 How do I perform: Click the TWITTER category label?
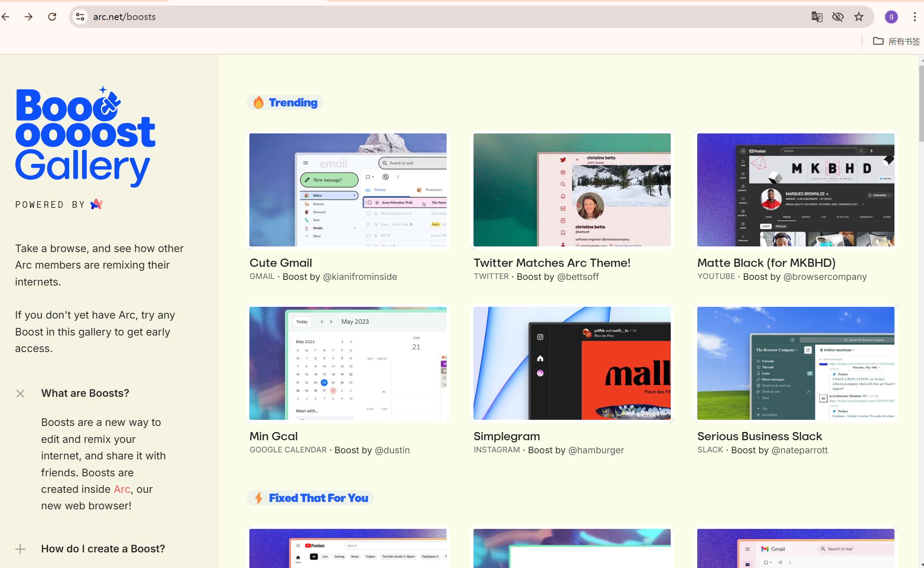pyautogui.click(x=491, y=276)
